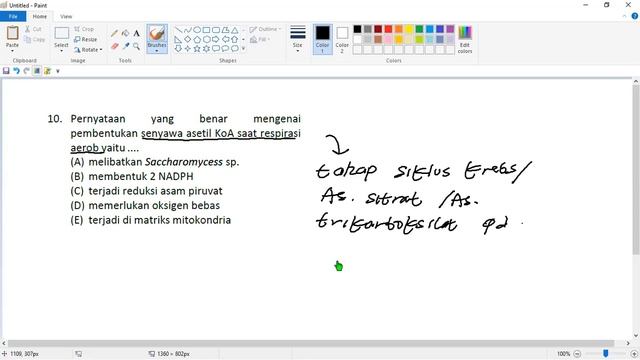Choose the dark red color swatch
The width and height of the screenshot is (640, 360).
[x=378, y=29]
